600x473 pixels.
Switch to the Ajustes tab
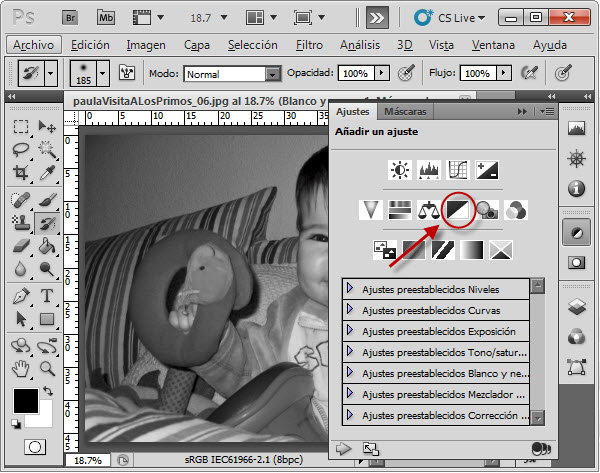click(352, 111)
